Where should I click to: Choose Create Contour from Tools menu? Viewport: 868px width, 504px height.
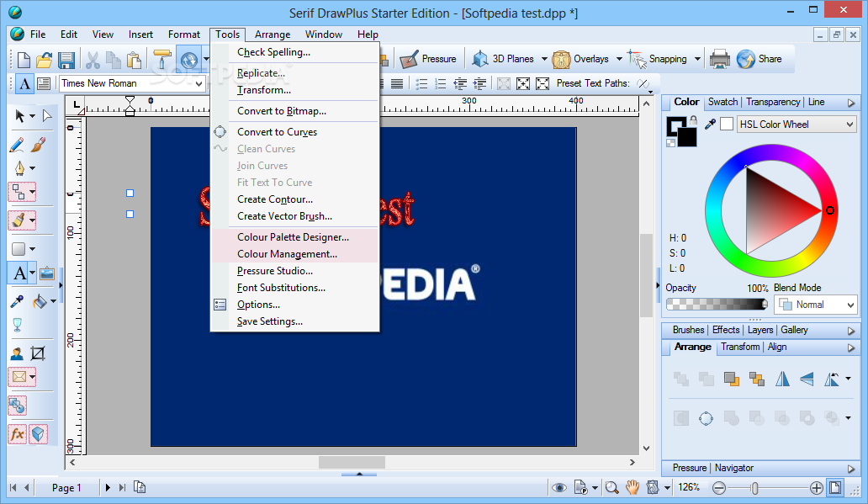point(295,199)
